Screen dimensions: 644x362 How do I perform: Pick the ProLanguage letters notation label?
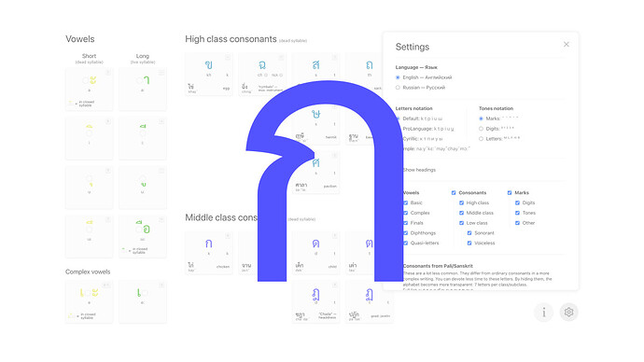[428, 129]
